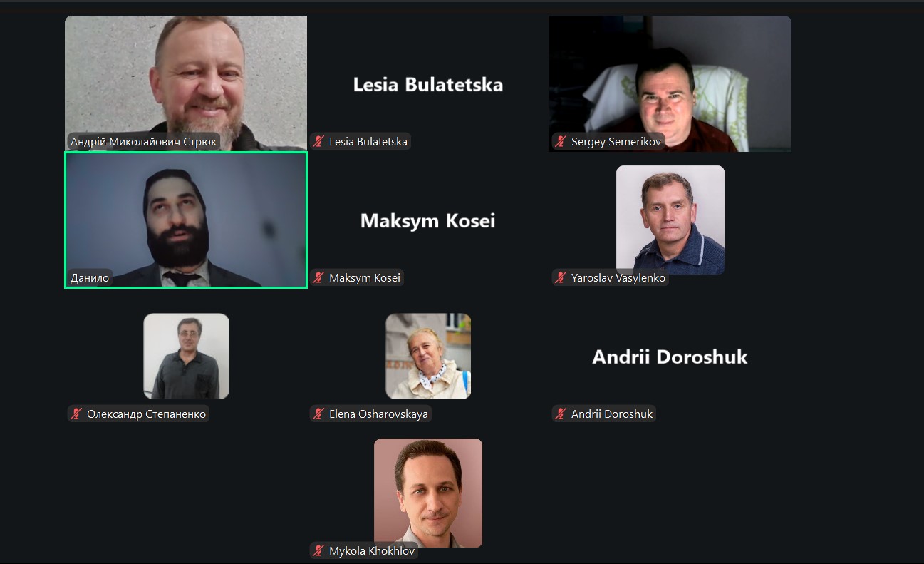Click the Андрій Миколайович Стрюк name label
This screenshot has height=564, width=924.
(143, 142)
